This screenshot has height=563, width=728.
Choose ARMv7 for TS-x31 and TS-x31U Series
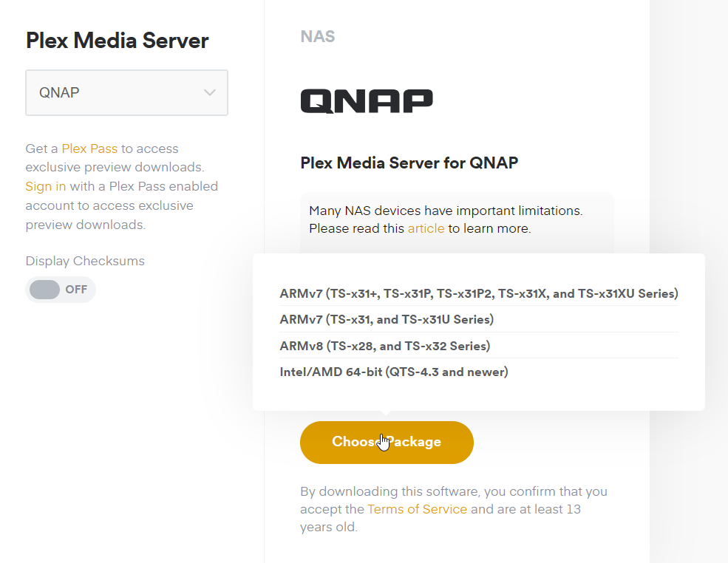coord(387,319)
